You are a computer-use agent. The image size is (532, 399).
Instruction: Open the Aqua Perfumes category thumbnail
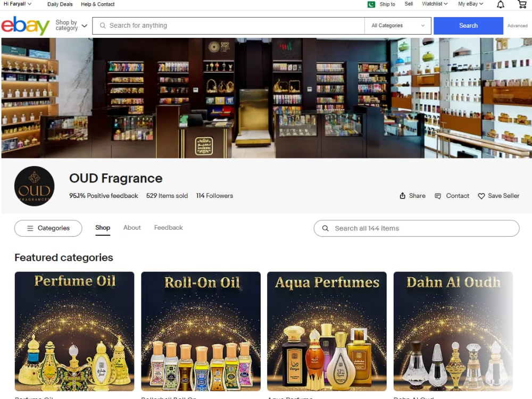327,331
